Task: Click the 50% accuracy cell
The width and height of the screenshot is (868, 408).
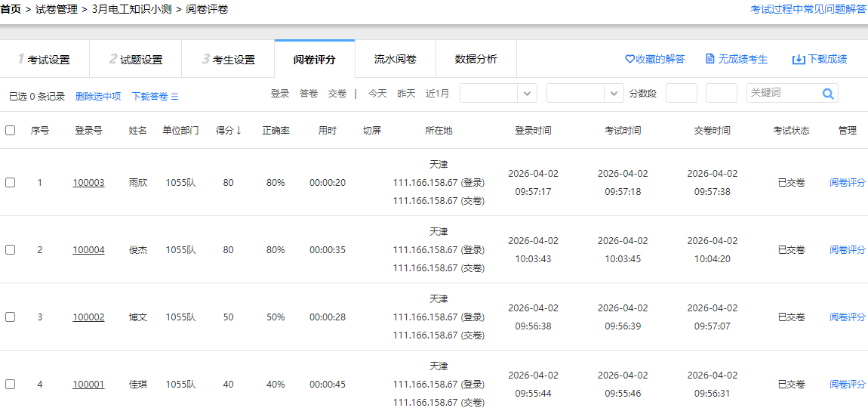Action: pyautogui.click(x=275, y=317)
